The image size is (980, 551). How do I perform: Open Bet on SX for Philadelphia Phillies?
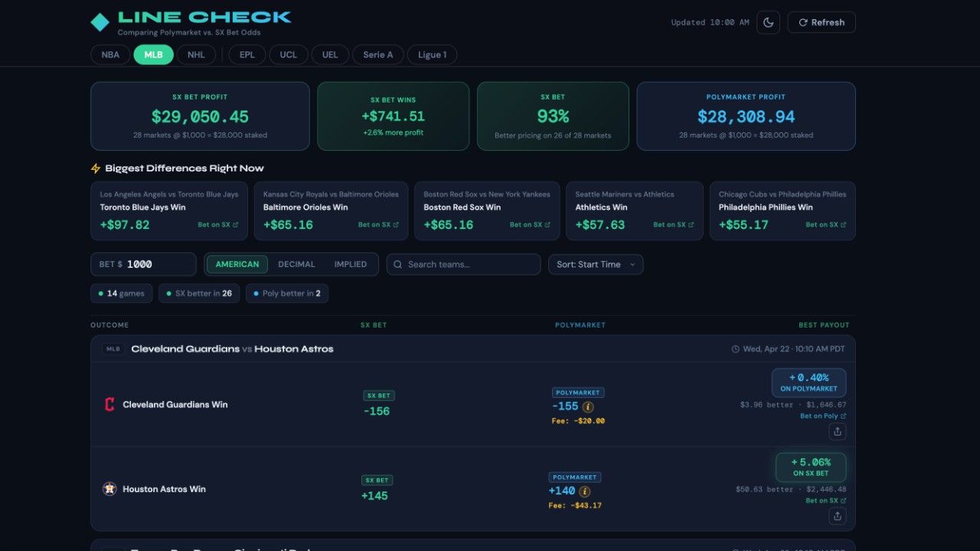(x=826, y=225)
